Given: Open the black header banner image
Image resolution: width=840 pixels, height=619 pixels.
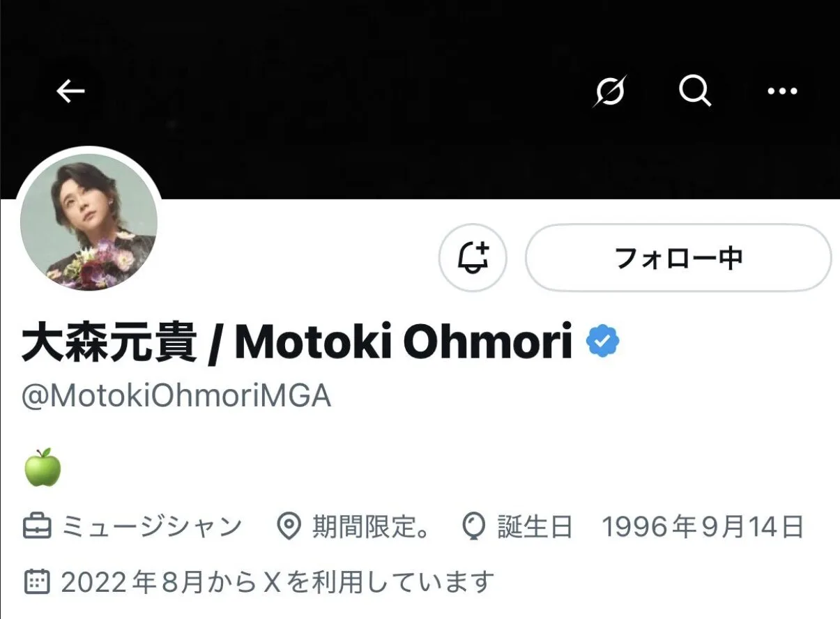Looking at the screenshot, I should [x=420, y=100].
